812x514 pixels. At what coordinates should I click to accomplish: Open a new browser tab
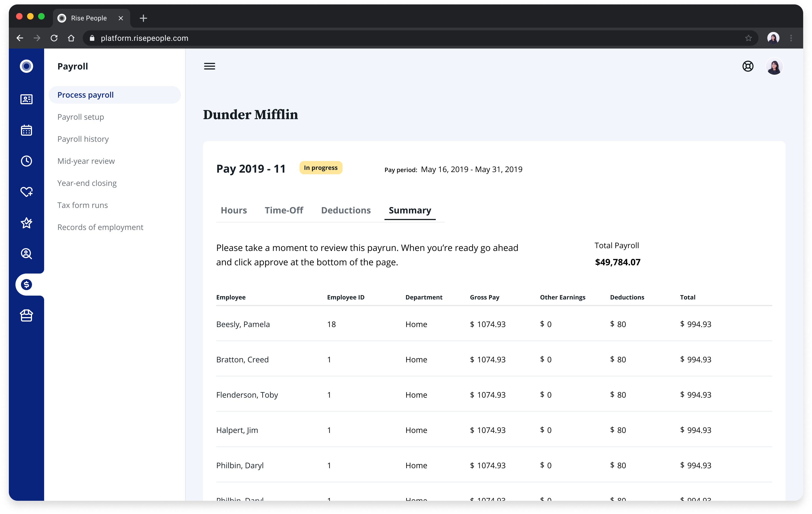pyautogui.click(x=143, y=18)
